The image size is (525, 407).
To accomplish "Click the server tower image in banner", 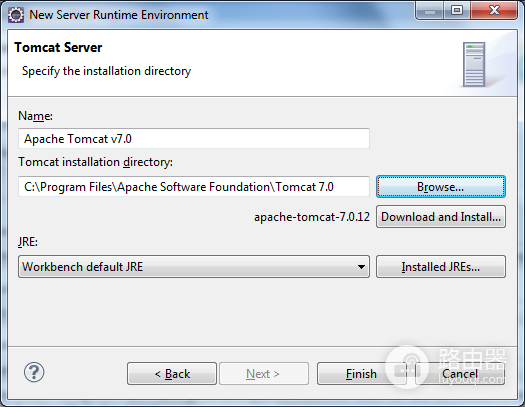I will [474, 64].
